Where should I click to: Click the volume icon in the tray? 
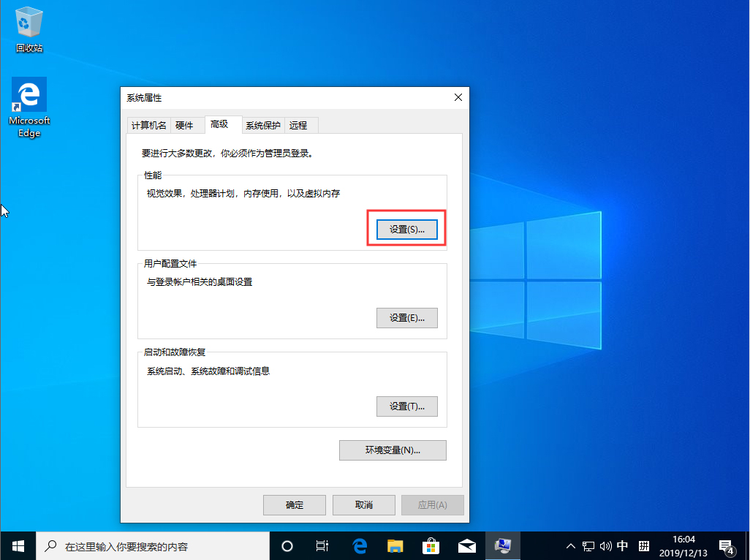click(x=605, y=545)
